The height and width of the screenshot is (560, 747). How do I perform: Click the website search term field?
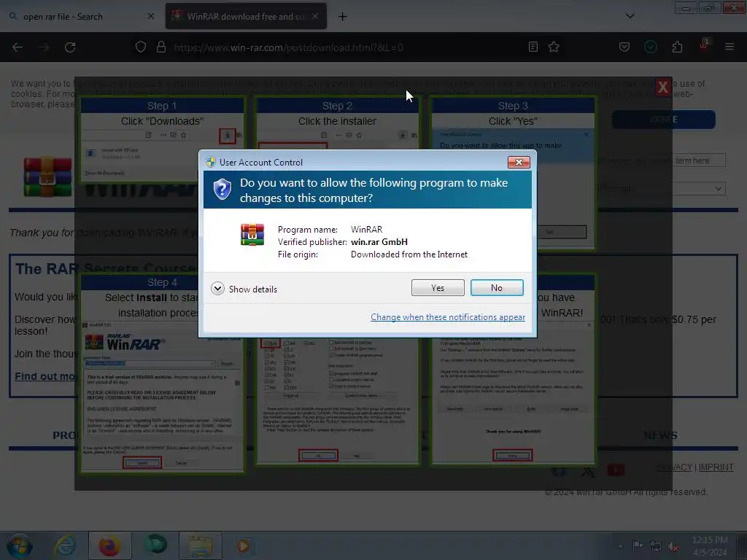point(662,160)
